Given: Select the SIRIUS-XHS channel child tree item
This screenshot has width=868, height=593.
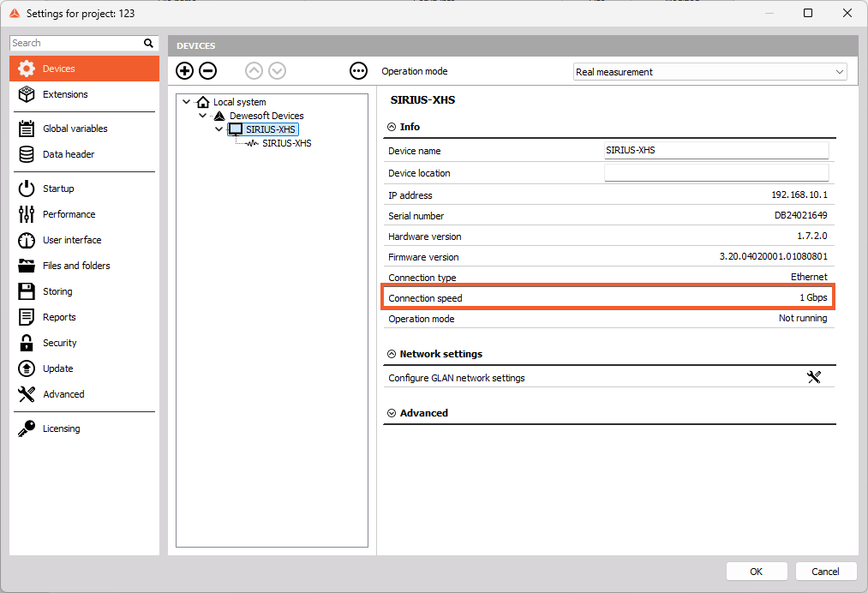Looking at the screenshot, I should pos(287,143).
